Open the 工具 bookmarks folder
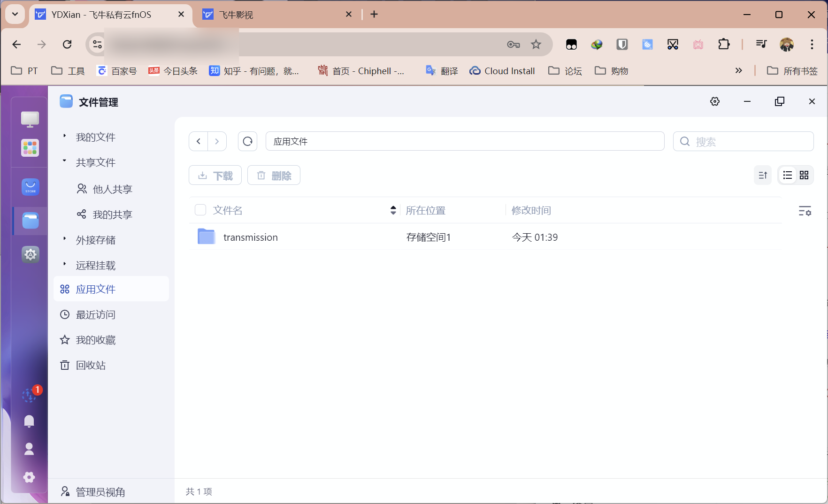 (68, 71)
